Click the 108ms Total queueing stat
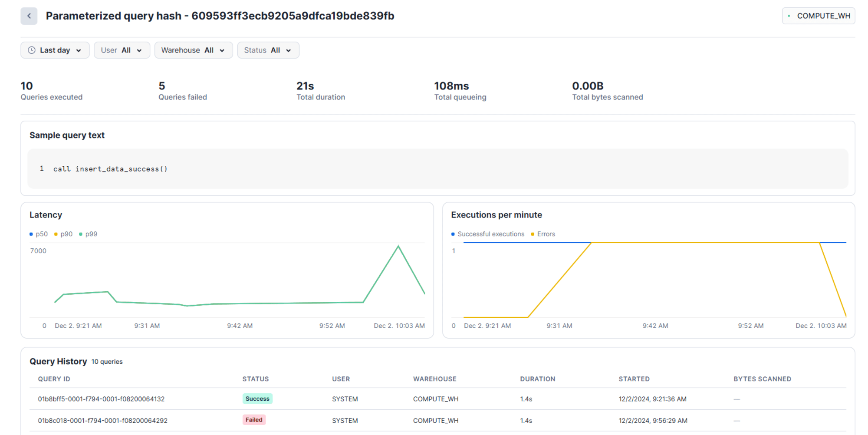 460,91
